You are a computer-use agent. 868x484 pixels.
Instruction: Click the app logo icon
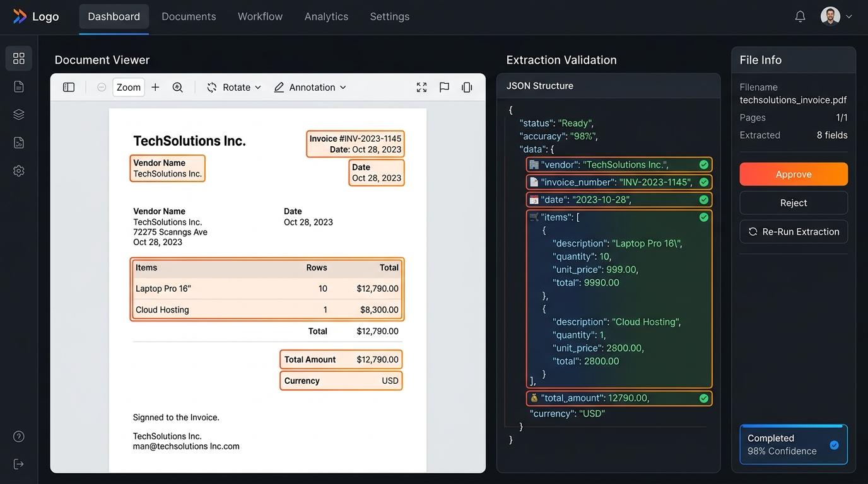(x=20, y=16)
